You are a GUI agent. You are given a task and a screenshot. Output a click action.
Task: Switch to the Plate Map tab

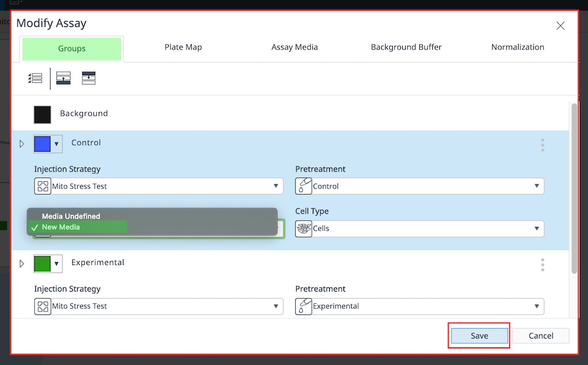coord(183,48)
